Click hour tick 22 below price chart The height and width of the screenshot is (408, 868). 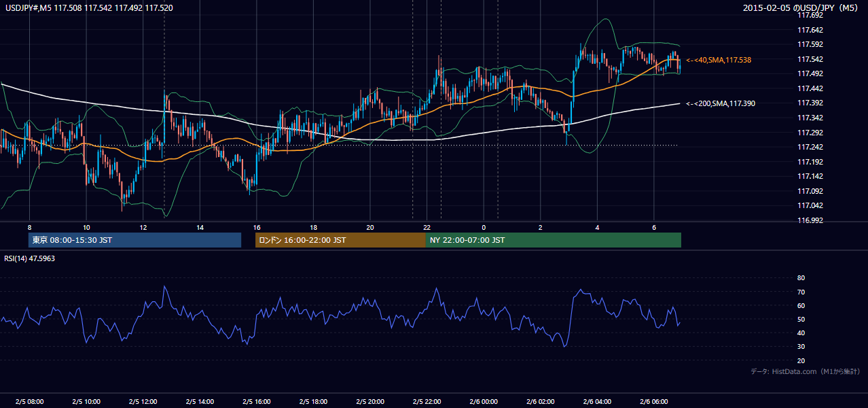pos(427,227)
